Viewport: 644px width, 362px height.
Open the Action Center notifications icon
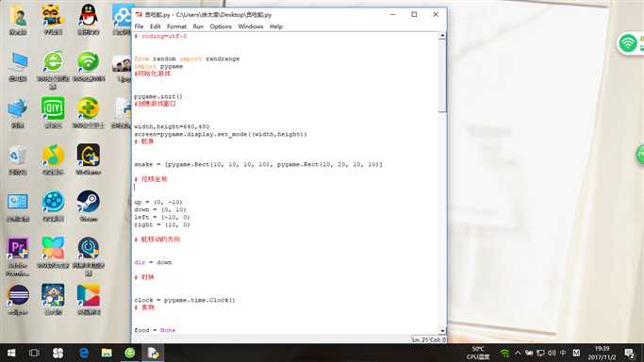(x=629, y=353)
